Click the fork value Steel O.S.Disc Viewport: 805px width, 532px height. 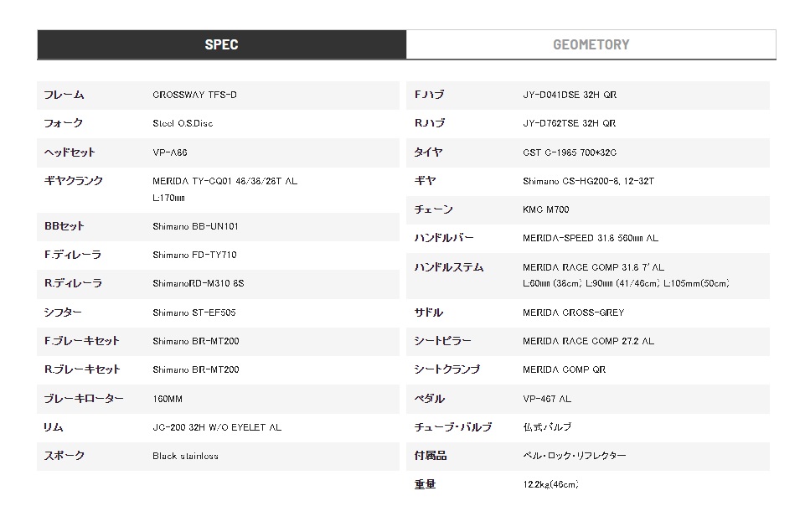coord(183,124)
